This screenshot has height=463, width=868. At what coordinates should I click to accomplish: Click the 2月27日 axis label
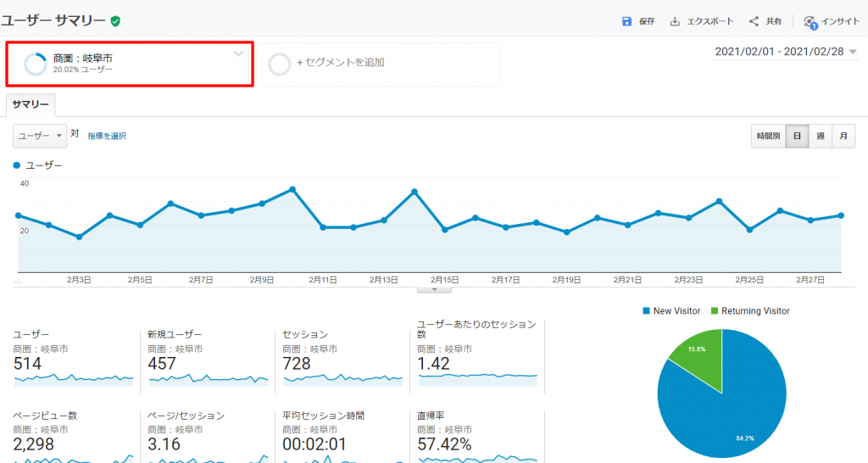click(810, 280)
